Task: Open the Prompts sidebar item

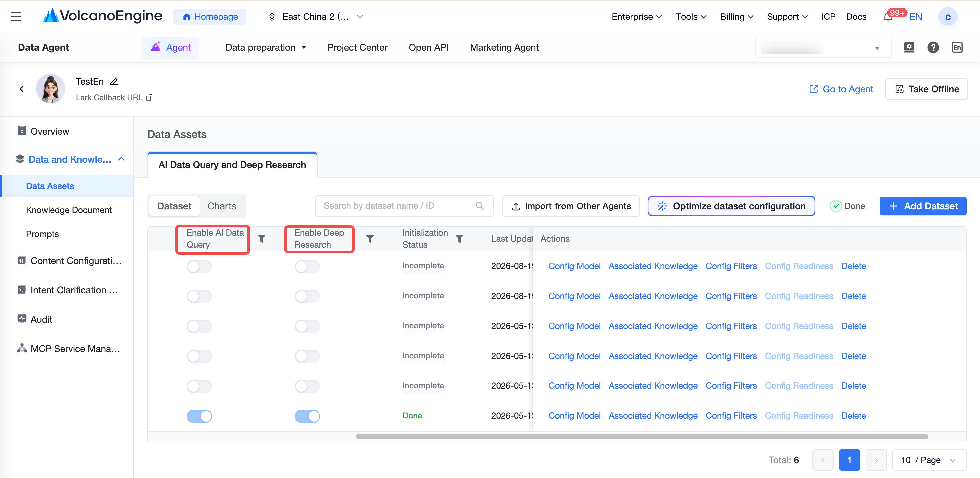Action: [x=42, y=234]
